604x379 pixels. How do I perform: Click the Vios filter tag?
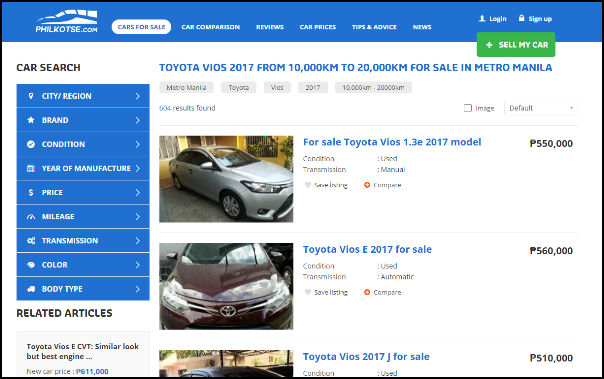(x=277, y=87)
